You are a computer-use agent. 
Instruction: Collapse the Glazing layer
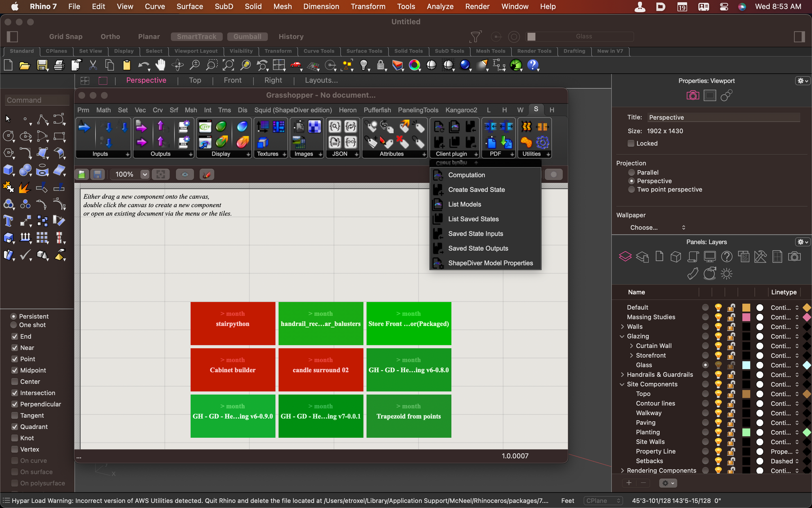tap(622, 336)
